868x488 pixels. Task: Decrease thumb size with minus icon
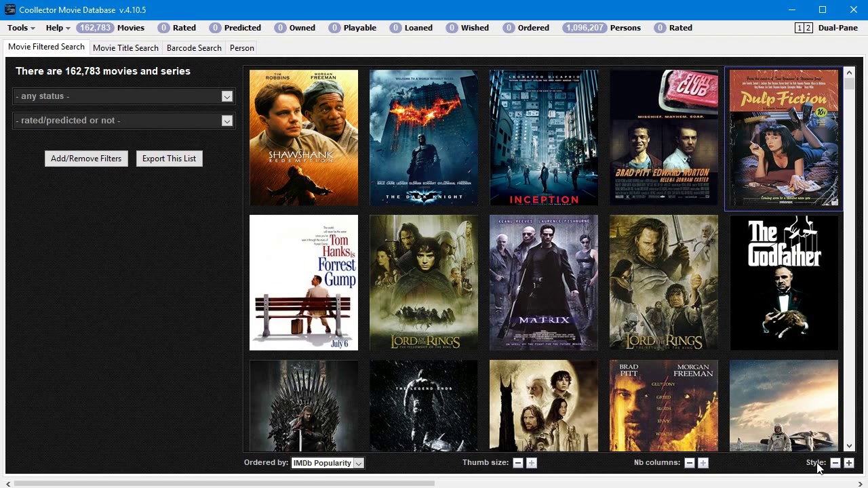point(518,463)
